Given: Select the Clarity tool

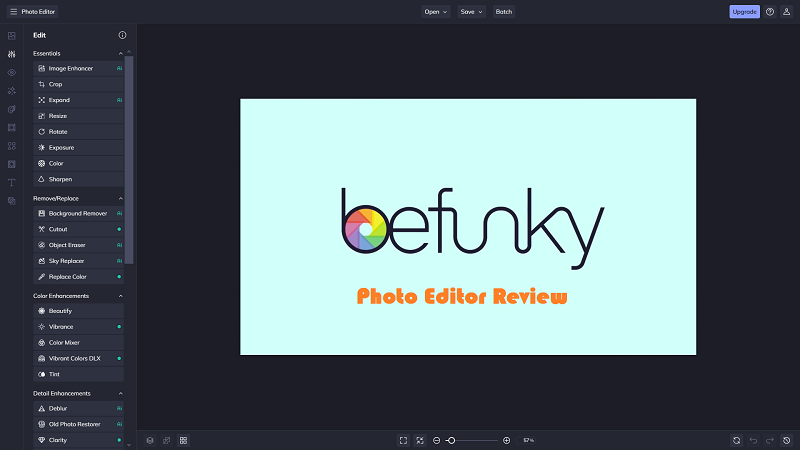Looking at the screenshot, I should click(79, 440).
